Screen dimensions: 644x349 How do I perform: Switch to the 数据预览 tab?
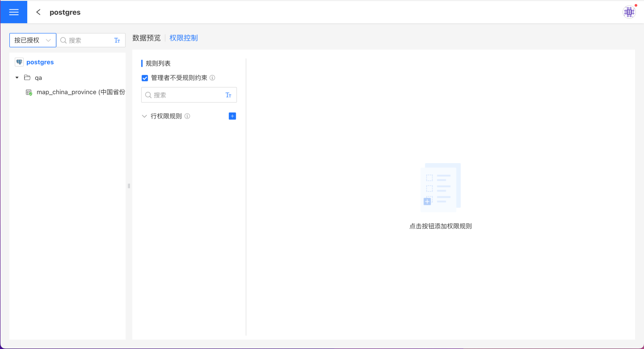point(146,38)
